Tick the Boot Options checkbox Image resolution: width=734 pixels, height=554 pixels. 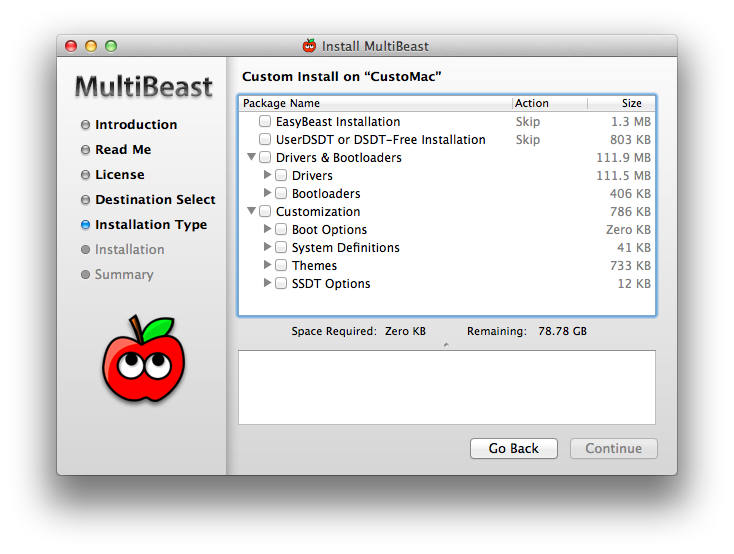(x=281, y=229)
